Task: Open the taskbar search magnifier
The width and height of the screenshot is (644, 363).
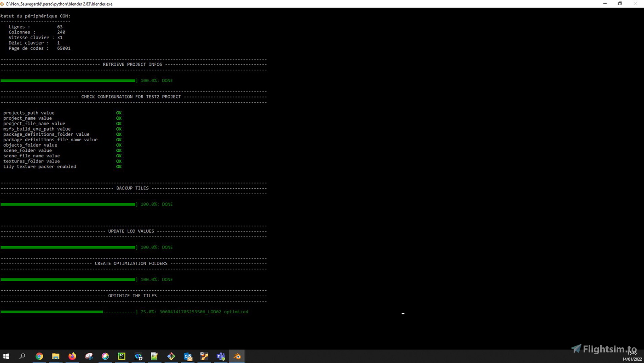Action: (22, 356)
